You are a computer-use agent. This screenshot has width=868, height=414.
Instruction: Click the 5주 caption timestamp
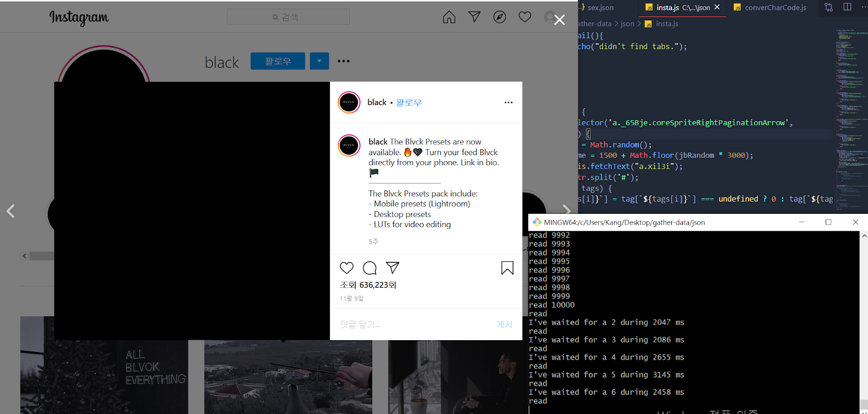tap(373, 241)
